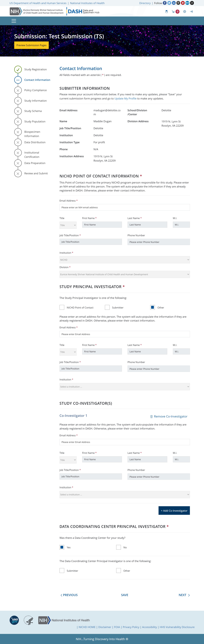The height and width of the screenshot is (644, 204).
Task: Open the YouTube social icon
Action: pos(183,3)
